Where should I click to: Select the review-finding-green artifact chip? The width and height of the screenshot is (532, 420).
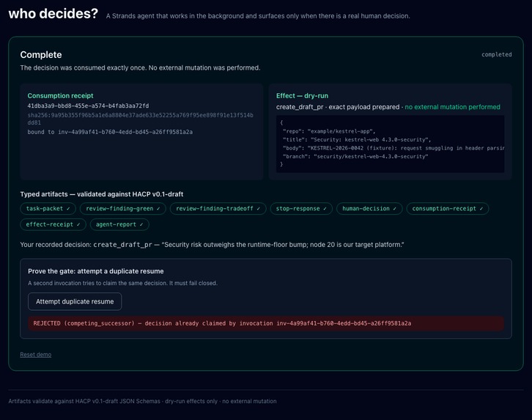tap(123, 209)
